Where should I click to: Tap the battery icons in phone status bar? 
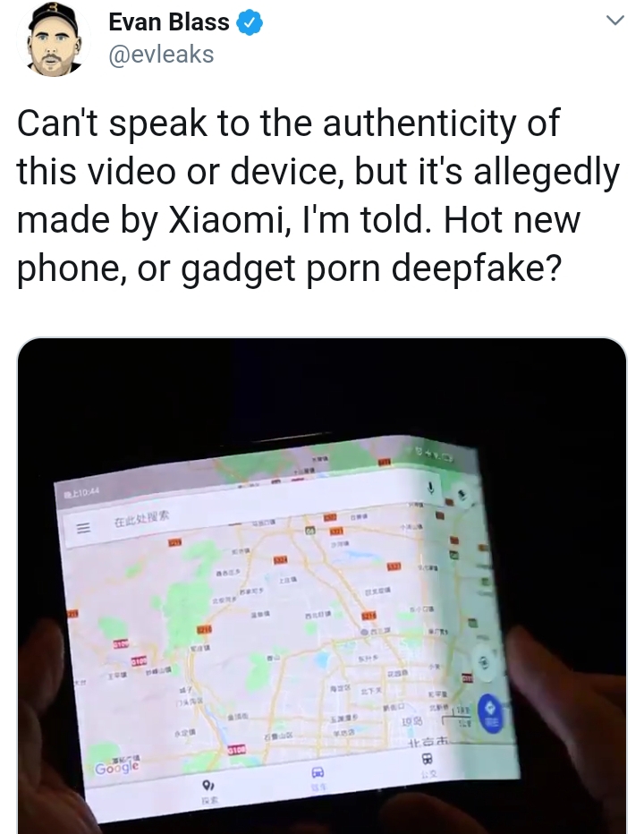tap(436, 453)
